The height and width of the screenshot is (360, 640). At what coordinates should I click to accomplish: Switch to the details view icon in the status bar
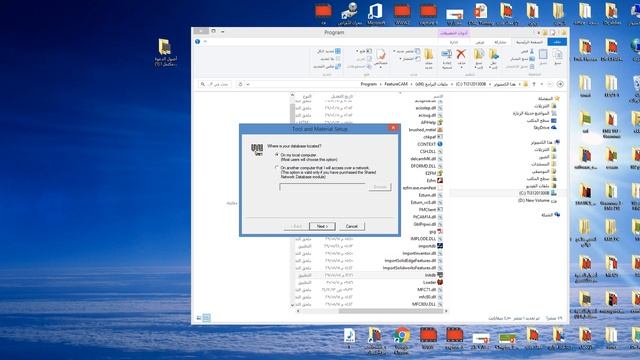point(207,318)
